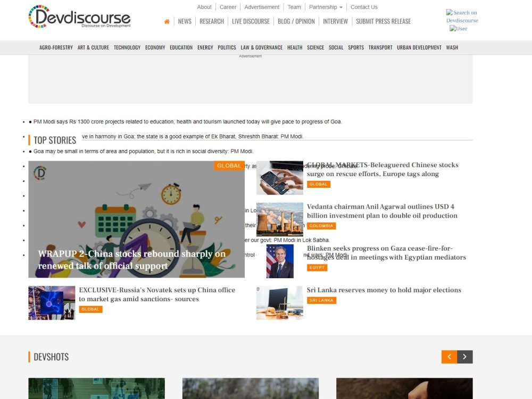Viewport: 532px width, 399px height.
Task: Click the COLOMBIA tag
Action: [321, 226]
